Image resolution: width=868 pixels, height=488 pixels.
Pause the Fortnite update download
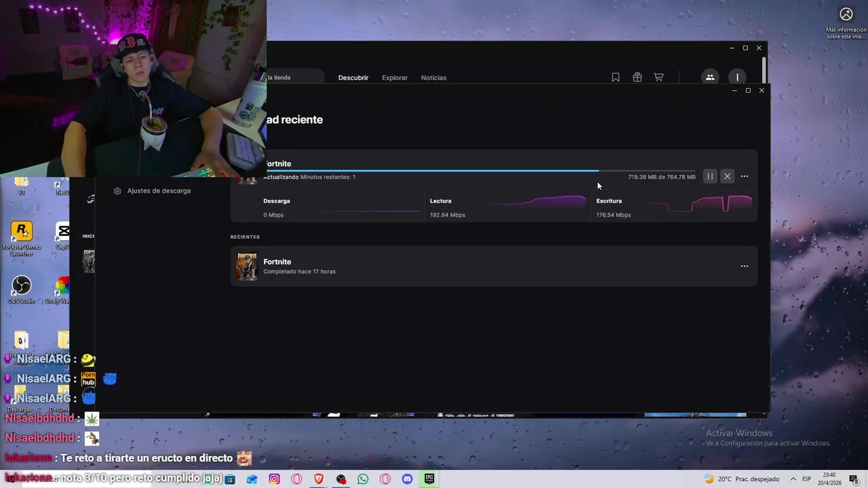(710, 176)
